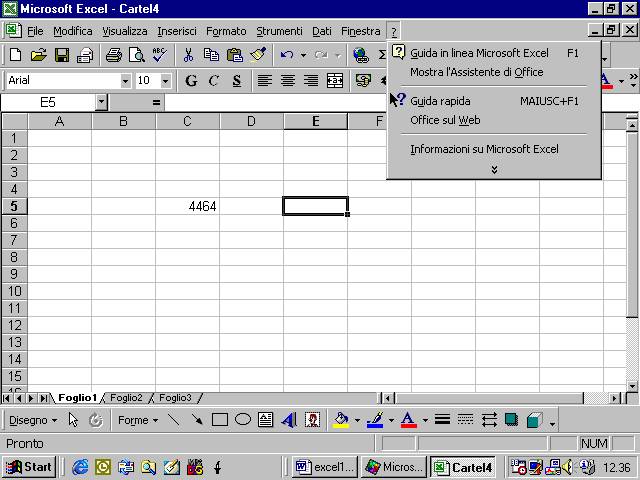Select cell C5 containing 4464

tap(187, 206)
